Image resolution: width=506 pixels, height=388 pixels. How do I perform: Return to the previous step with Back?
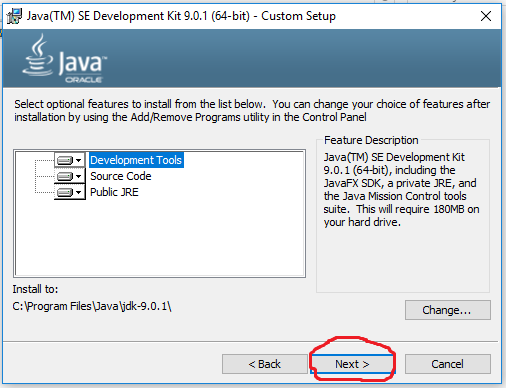pyautogui.click(x=265, y=364)
